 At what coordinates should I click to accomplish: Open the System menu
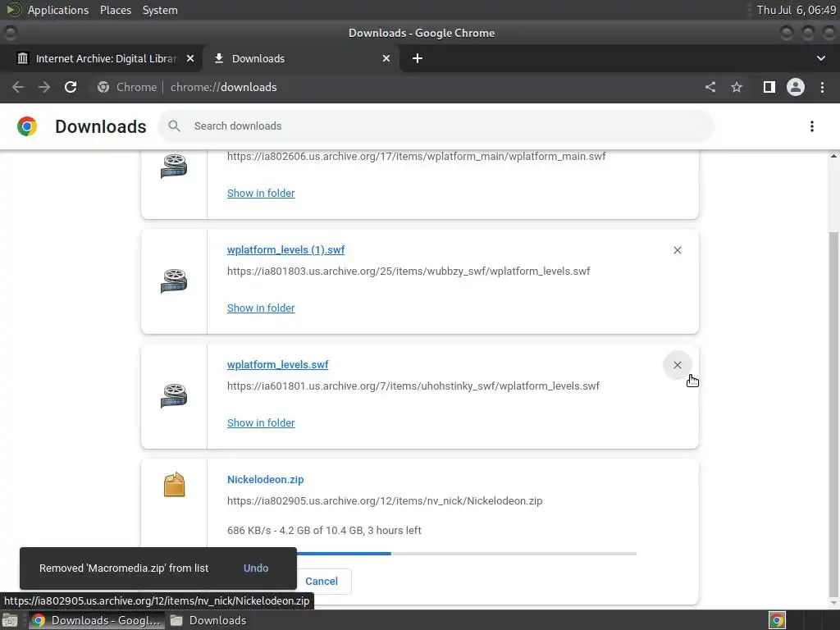coord(160,10)
